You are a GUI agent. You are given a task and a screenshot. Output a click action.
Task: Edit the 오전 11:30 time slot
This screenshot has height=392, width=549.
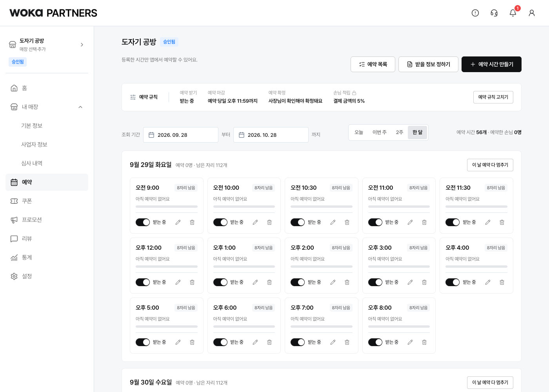pyautogui.click(x=488, y=222)
